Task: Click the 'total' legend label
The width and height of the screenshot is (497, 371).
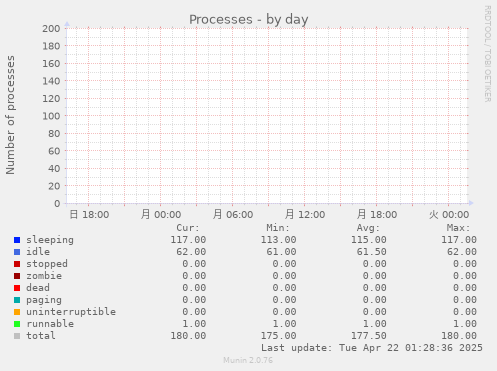Action: click(41, 336)
